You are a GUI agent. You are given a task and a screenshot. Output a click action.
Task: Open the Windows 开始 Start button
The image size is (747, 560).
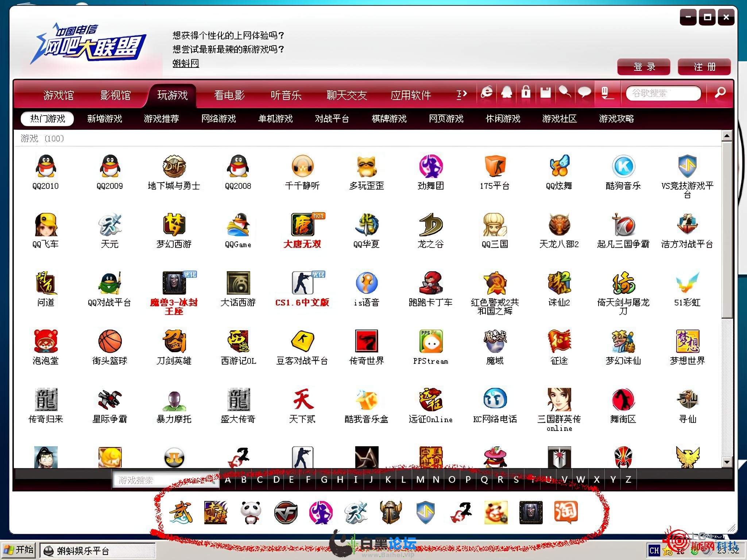click(x=18, y=550)
